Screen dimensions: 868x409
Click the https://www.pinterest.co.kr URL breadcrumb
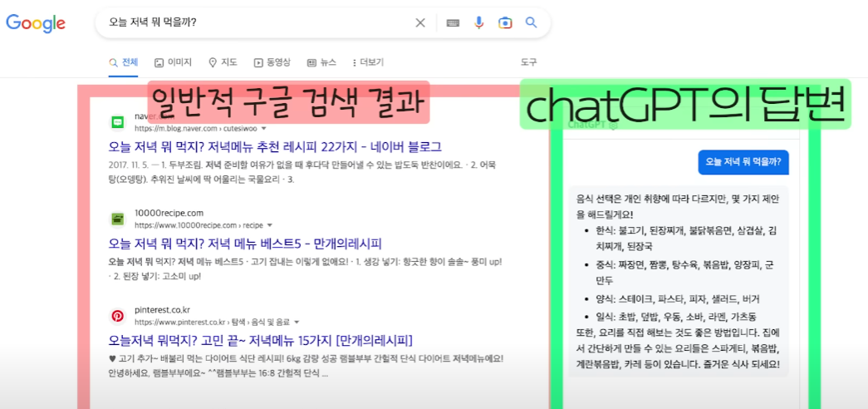coord(213,322)
